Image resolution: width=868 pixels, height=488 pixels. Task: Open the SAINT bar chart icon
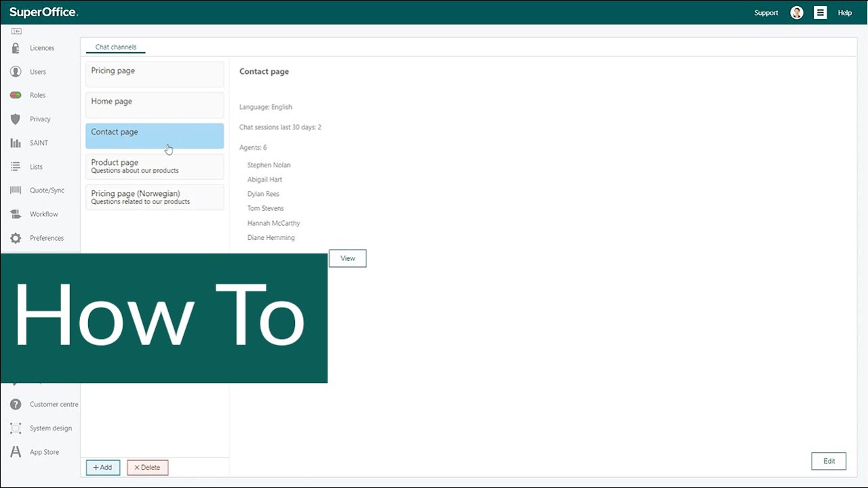point(16,143)
